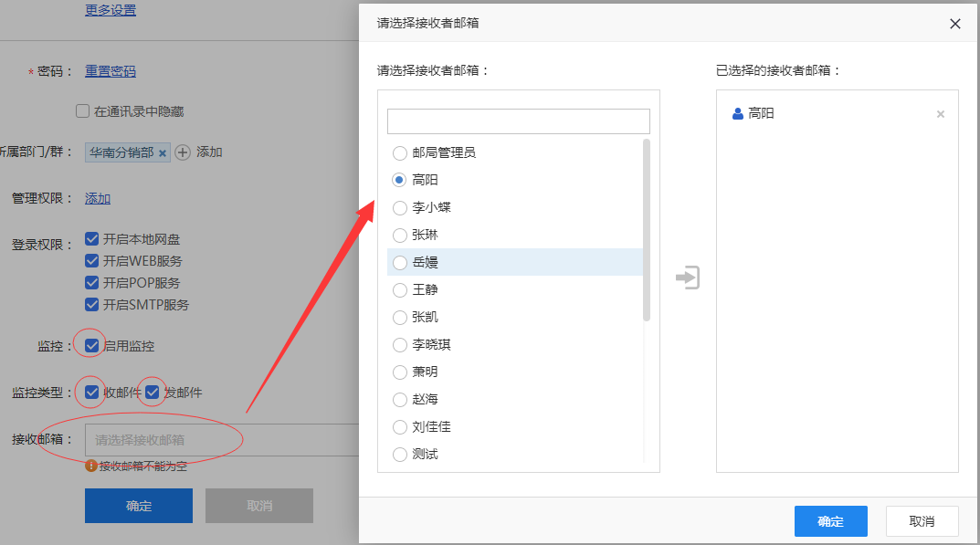
Task: Select the 邮局管理员 radio button
Action: tap(399, 153)
